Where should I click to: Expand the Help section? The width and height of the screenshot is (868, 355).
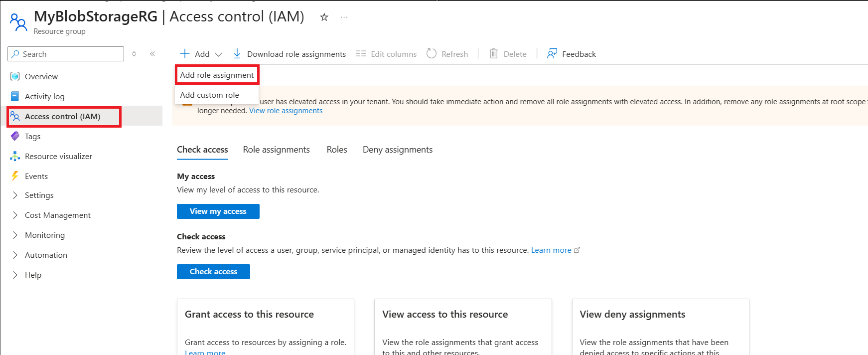15,275
